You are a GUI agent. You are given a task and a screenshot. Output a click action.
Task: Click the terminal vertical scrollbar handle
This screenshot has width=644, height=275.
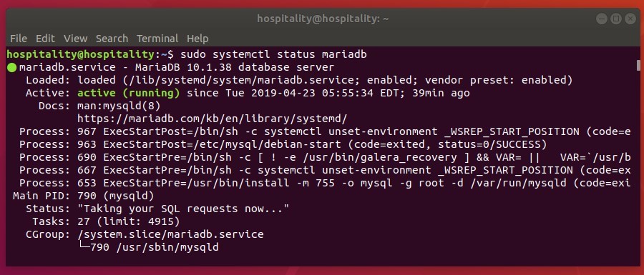coord(638,65)
